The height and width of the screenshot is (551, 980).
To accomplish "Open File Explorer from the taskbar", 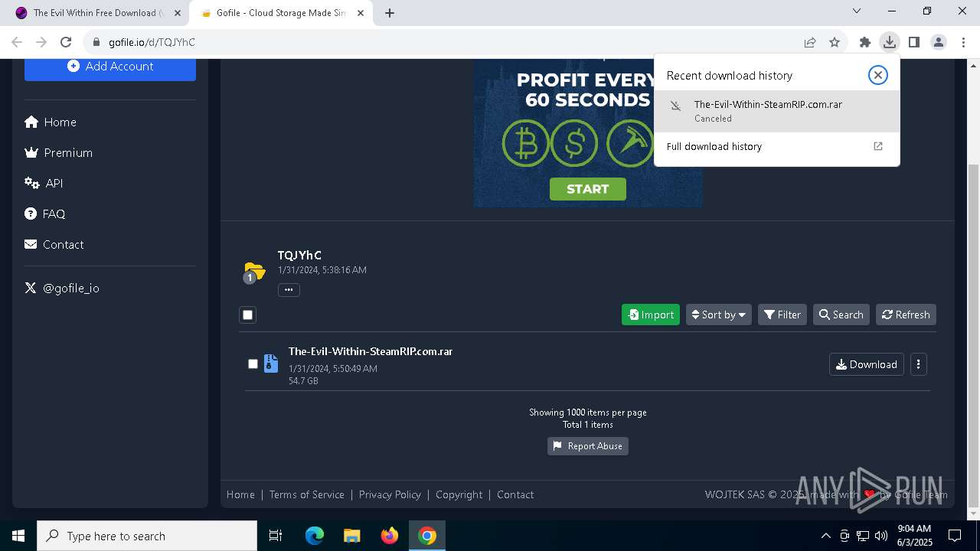I will (x=352, y=536).
